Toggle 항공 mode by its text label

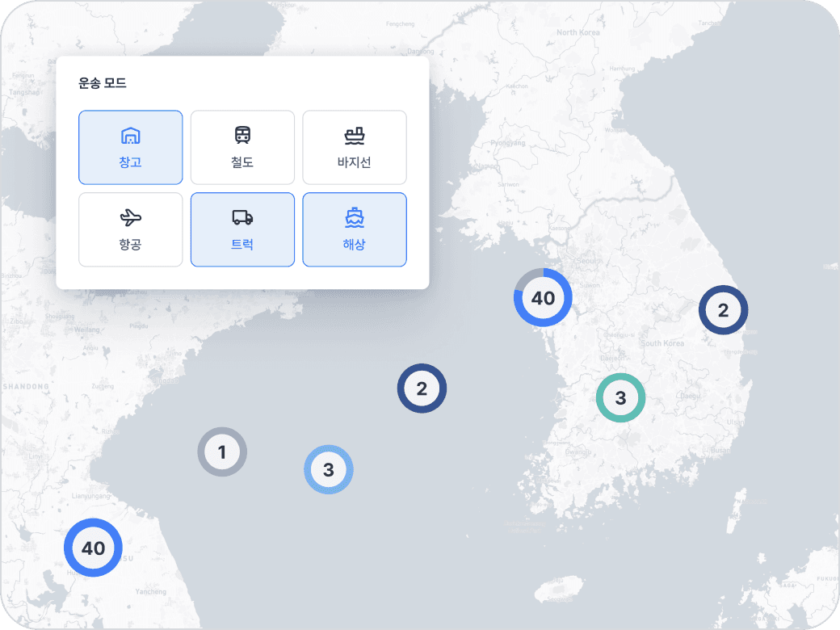coord(130,245)
